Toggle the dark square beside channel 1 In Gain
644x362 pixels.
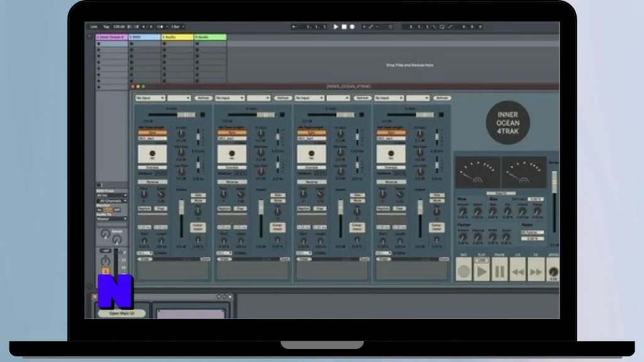[x=203, y=115]
